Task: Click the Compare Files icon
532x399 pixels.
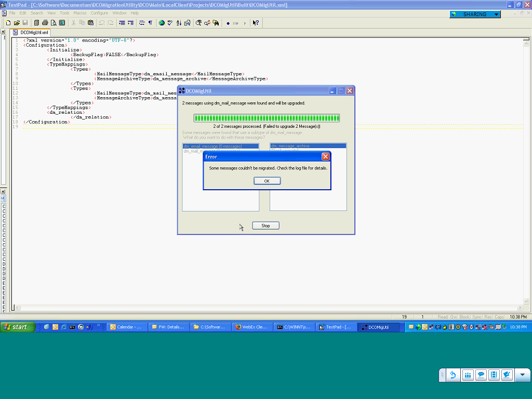Action: 187,23
